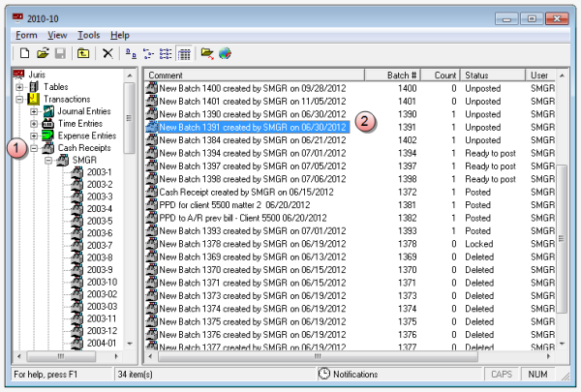Switch to List view in toolbar
581x392 pixels.
[166, 54]
